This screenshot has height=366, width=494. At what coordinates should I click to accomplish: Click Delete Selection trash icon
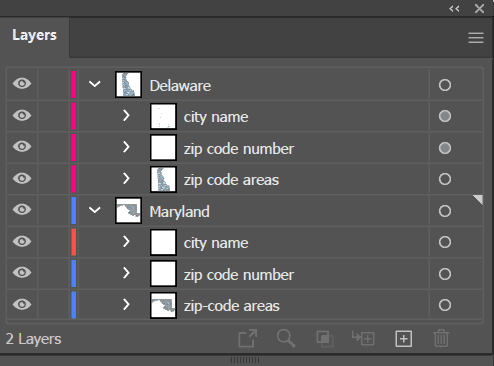441,339
